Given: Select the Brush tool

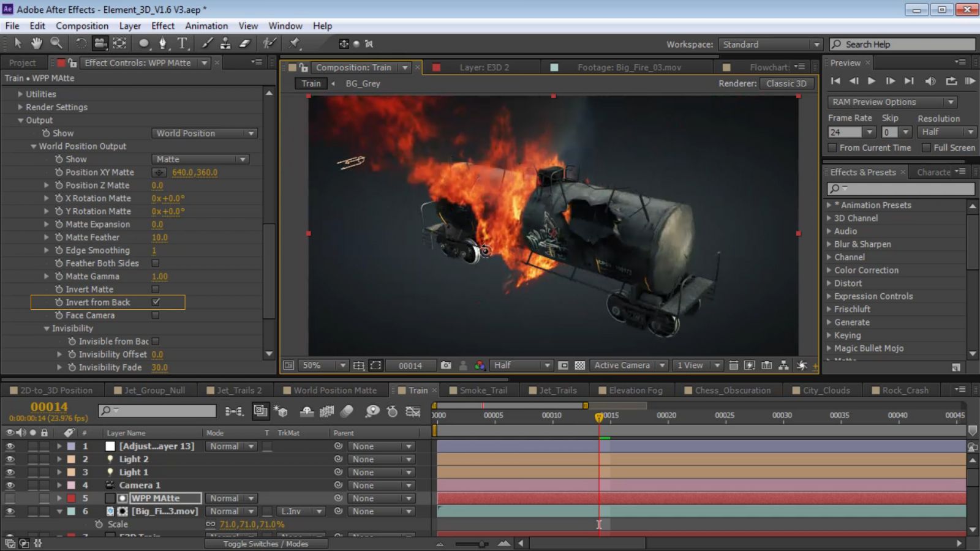Looking at the screenshot, I should (x=208, y=43).
